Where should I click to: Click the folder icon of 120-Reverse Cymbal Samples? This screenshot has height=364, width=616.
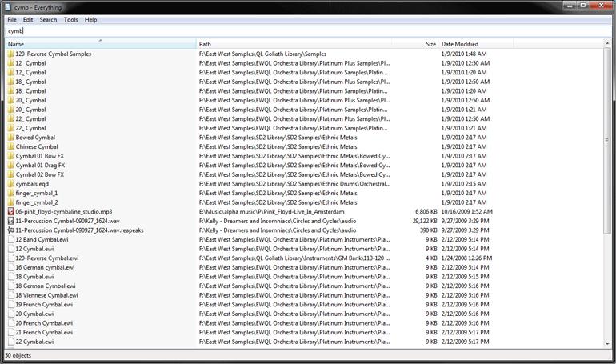pos(11,54)
